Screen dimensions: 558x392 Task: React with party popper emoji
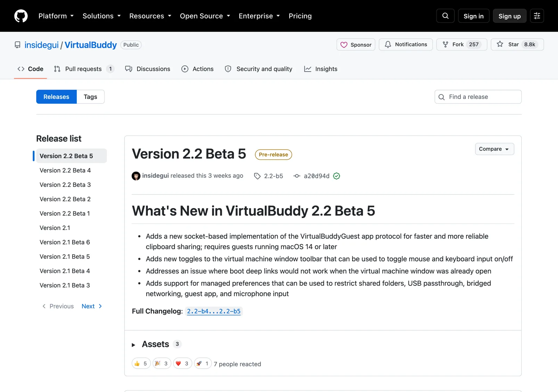[162, 363]
